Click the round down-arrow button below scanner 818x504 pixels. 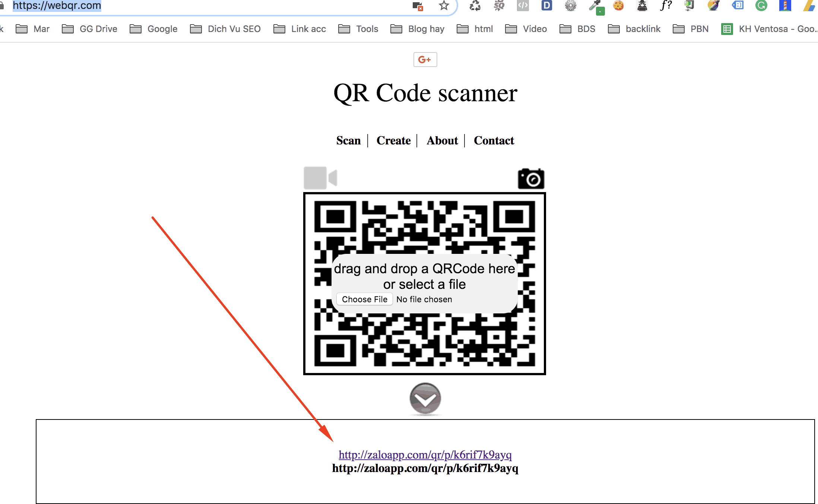pyautogui.click(x=425, y=399)
